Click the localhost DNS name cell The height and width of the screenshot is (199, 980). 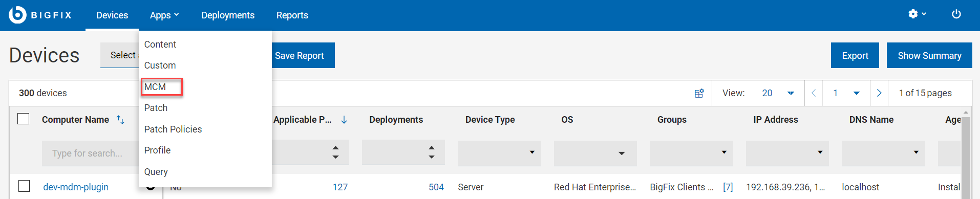[860, 187]
